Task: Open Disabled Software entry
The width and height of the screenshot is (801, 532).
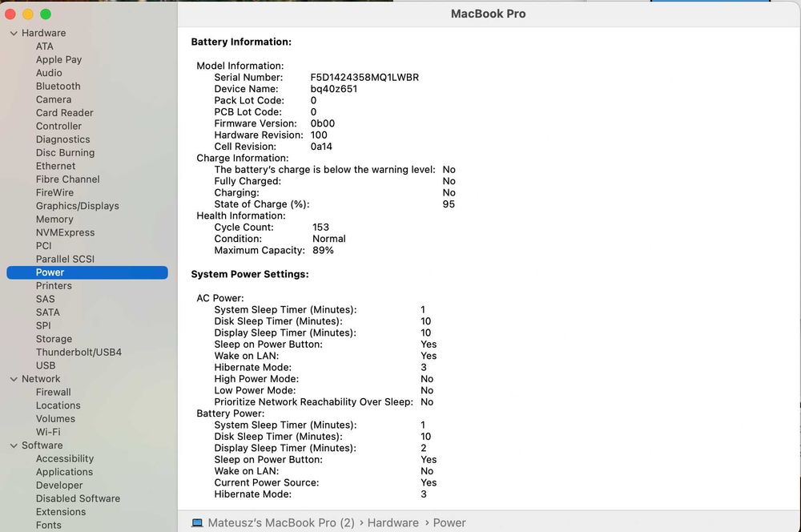Action: coord(78,498)
